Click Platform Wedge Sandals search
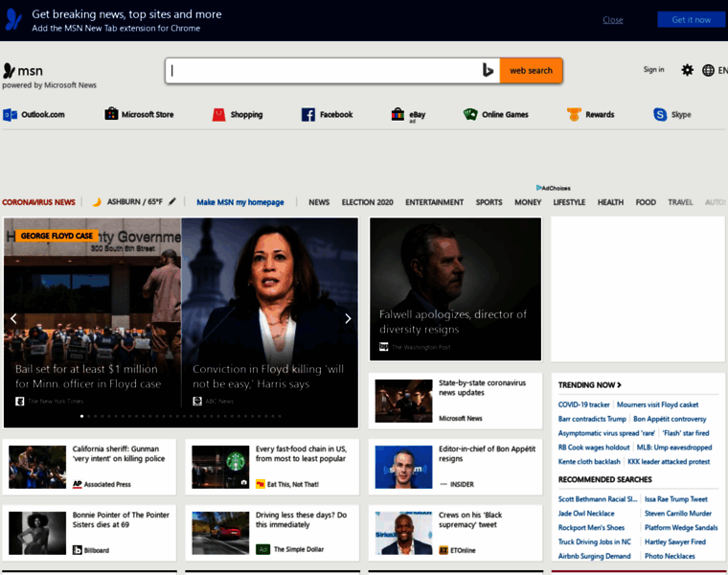 681,528
